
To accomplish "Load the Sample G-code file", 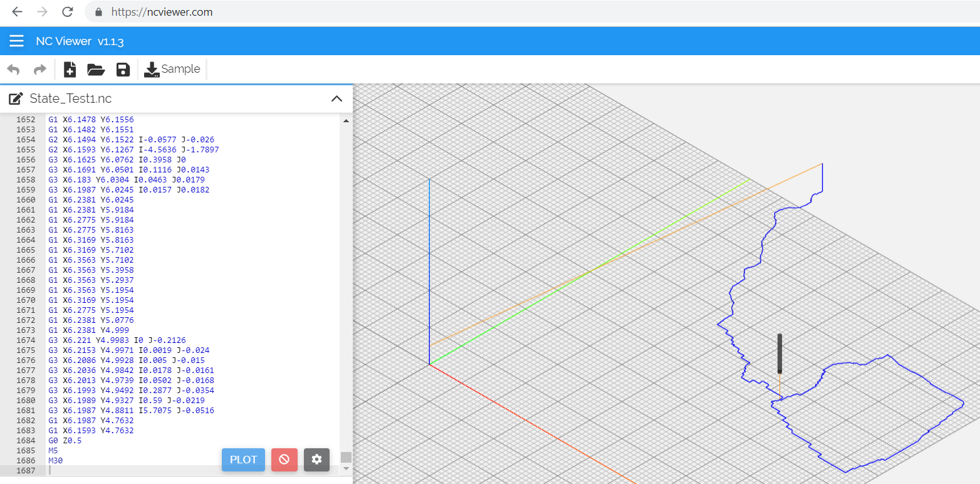I will 172,69.
